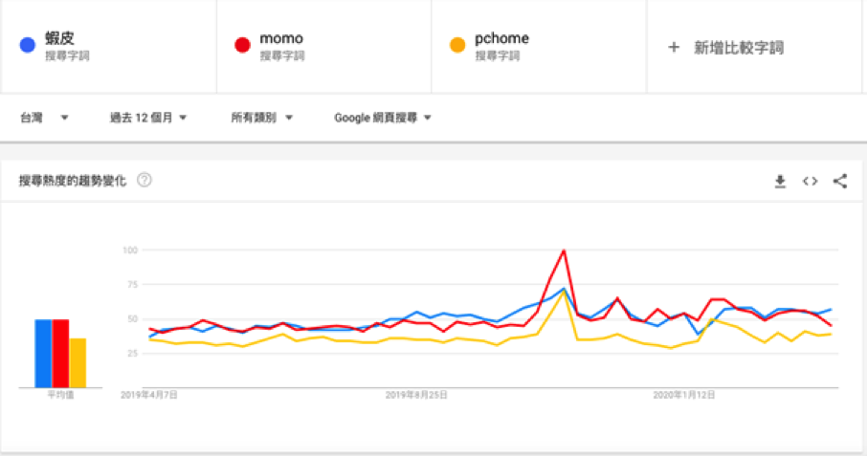The height and width of the screenshot is (457, 868).
Task: Select the red momo average bar
Action: [x=60, y=354]
